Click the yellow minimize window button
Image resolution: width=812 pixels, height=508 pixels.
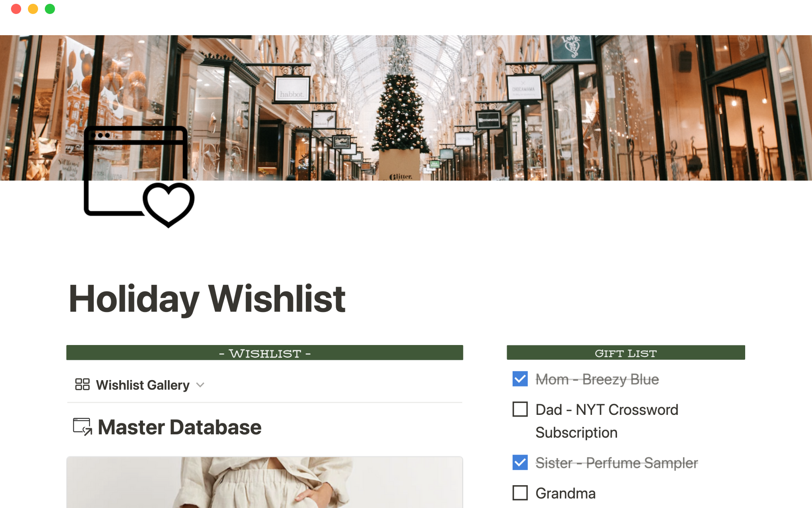[x=33, y=9]
